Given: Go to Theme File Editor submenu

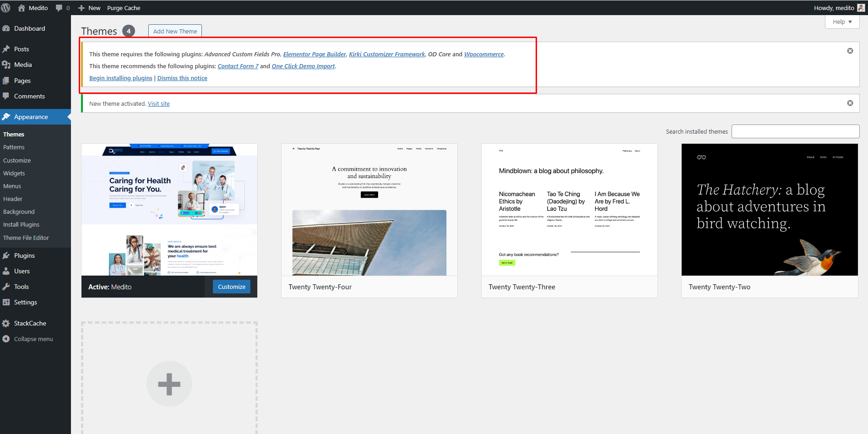Looking at the screenshot, I should pyautogui.click(x=26, y=238).
